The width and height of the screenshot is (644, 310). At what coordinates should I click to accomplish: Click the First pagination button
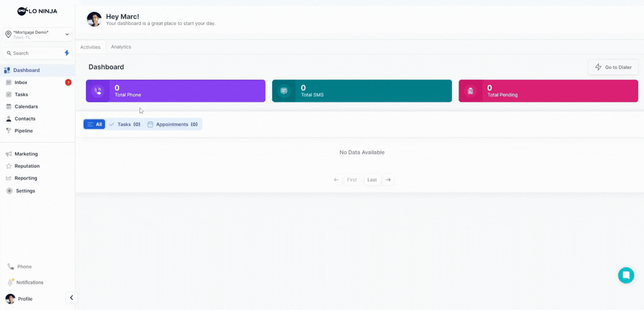[x=352, y=180]
